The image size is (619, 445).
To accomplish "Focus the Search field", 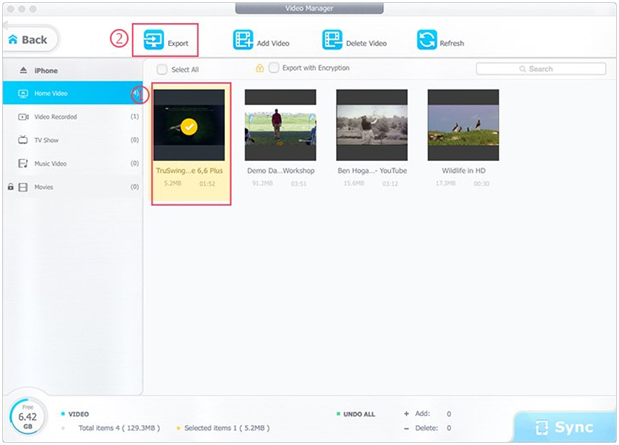I will pos(541,69).
